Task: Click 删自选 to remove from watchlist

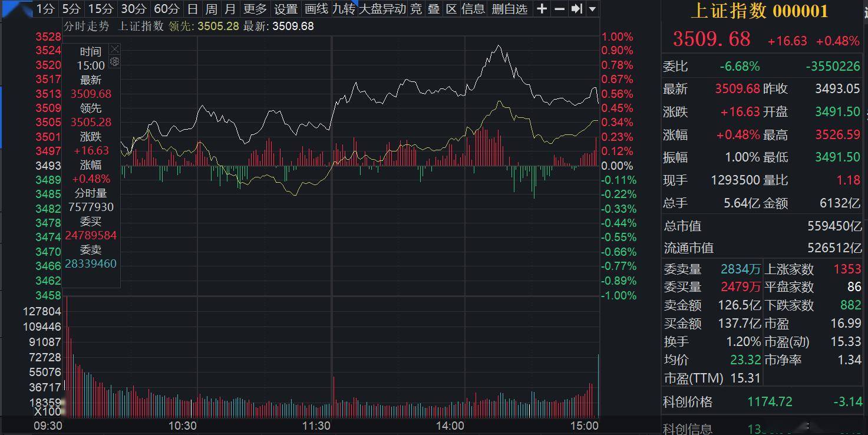Action: pos(509,9)
